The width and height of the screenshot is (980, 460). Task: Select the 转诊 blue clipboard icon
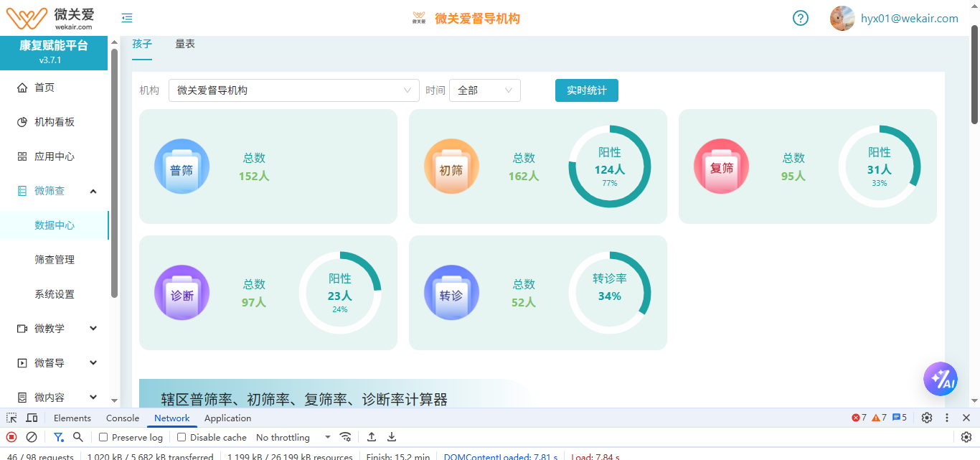coord(451,292)
